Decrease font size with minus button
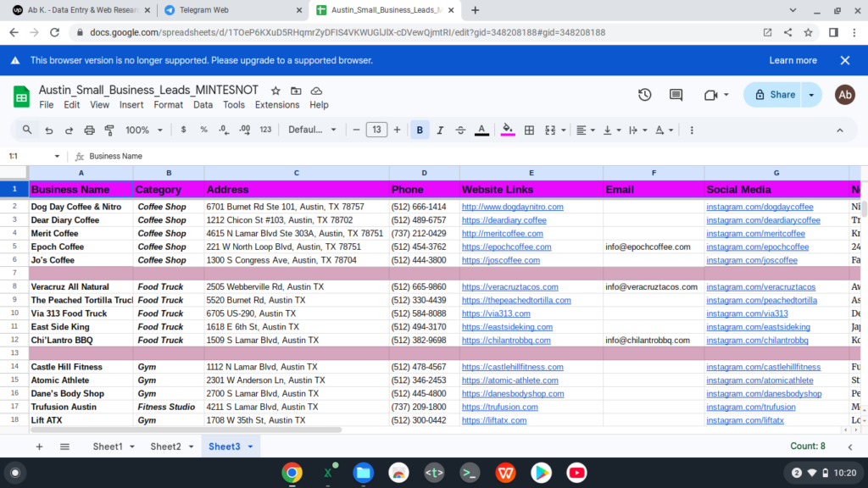The height and width of the screenshot is (488, 868). 356,130
